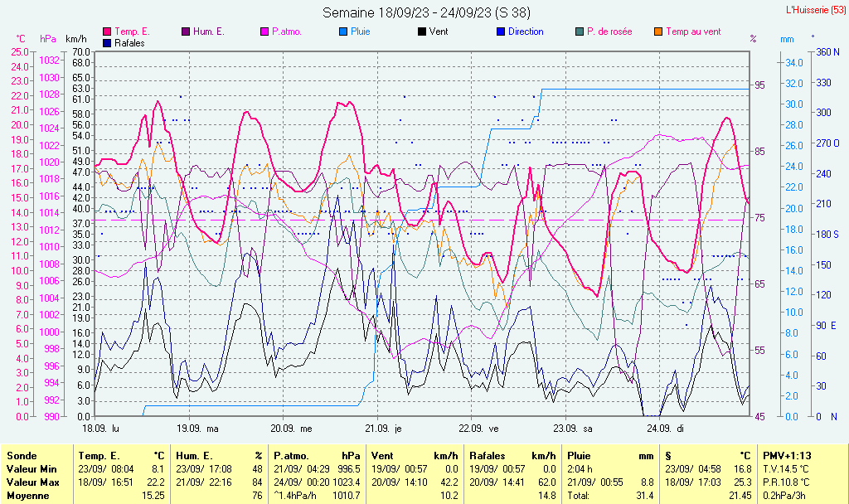This screenshot has width=849, height=504.
Task: Click the maximum gust value '62.0'
Action: 547,482
